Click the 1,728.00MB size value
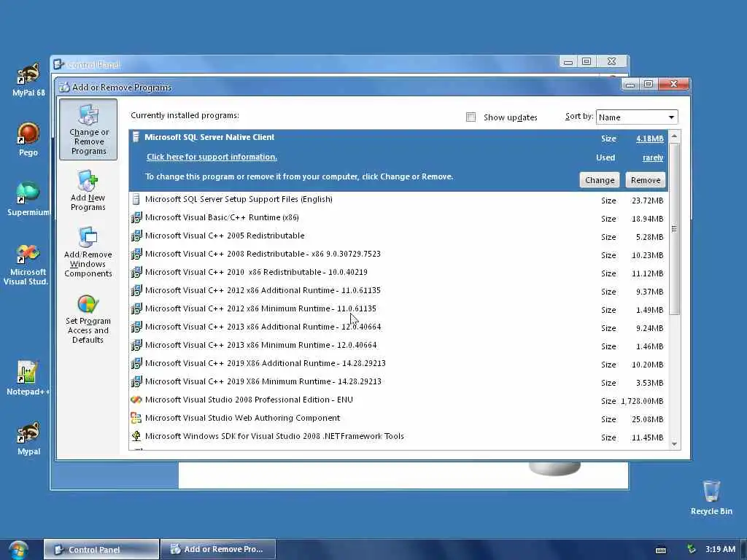The height and width of the screenshot is (560, 747). click(642, 401)
